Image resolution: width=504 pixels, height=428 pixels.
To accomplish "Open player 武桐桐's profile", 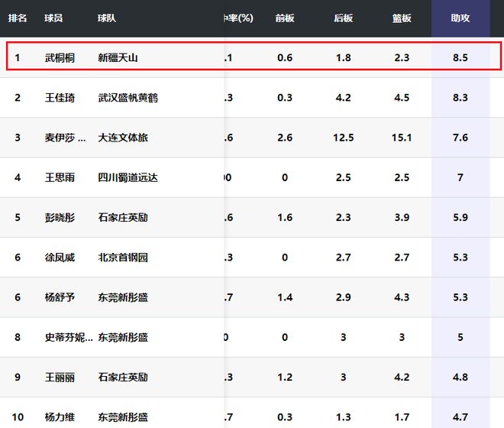I will pyautogui.click(x=60, y=57).
